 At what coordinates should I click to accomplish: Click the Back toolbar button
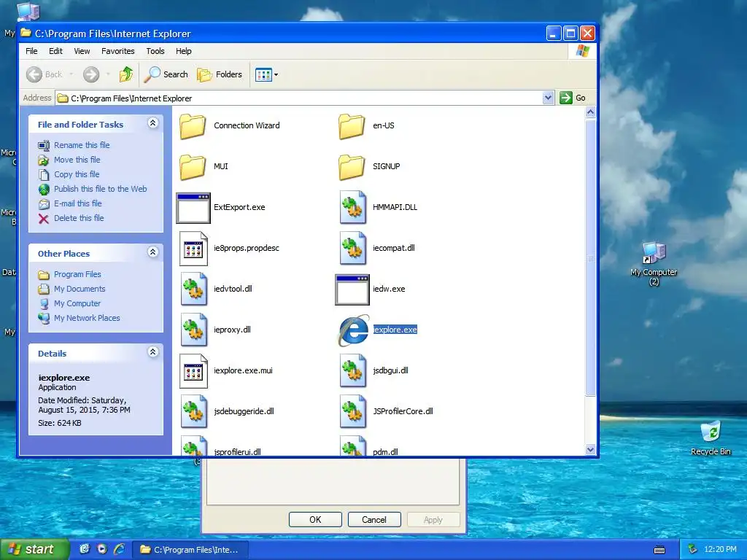(x=44, y=74)
